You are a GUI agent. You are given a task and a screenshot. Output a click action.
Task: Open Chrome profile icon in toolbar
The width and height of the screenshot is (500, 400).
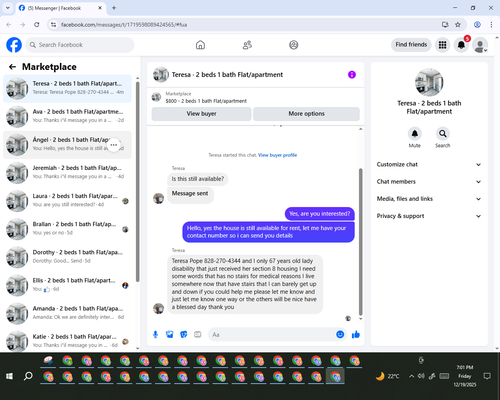point(477,25)
